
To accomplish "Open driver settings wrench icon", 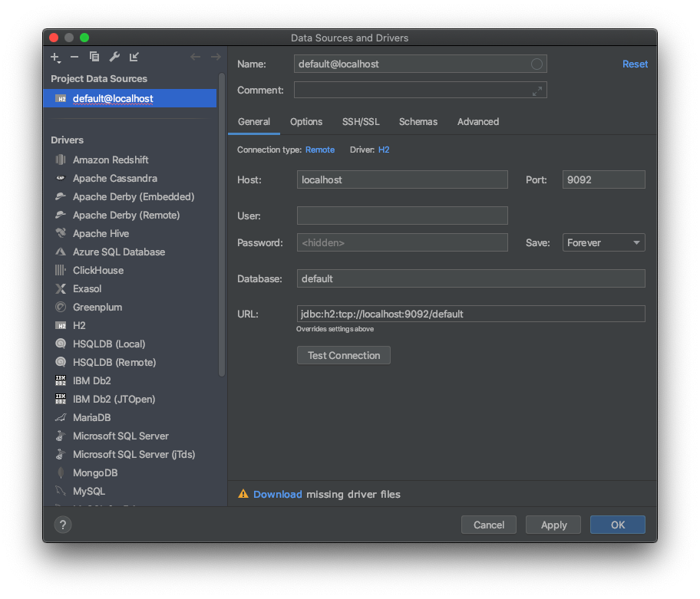I will pyautogui.click(x=114, y=57).
